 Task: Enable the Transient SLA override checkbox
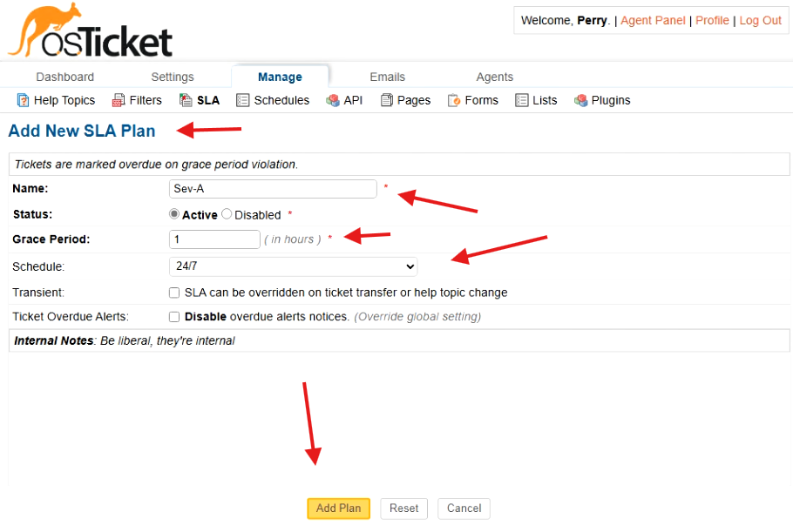click(174, 293)
